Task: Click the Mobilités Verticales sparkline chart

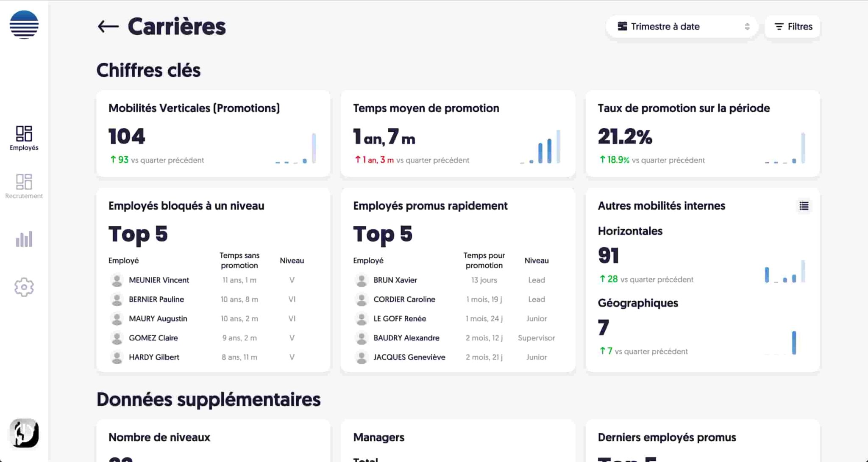Action: (x=296, y=148)
